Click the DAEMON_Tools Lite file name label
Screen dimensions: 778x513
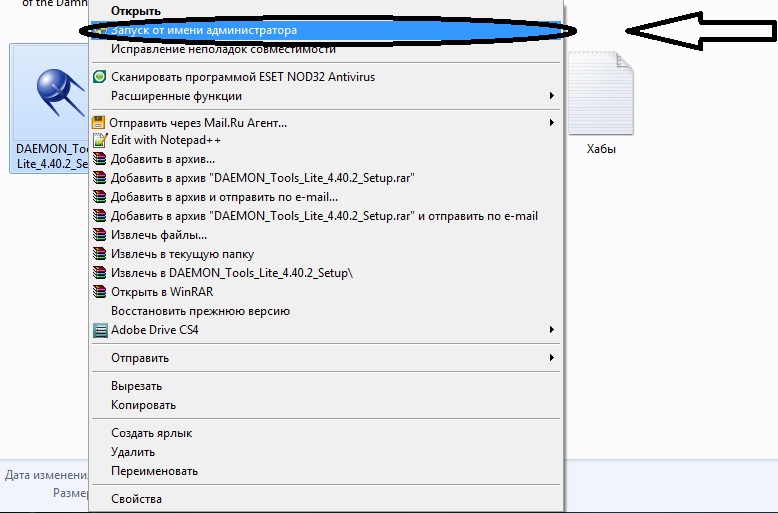tap(52, 156)
